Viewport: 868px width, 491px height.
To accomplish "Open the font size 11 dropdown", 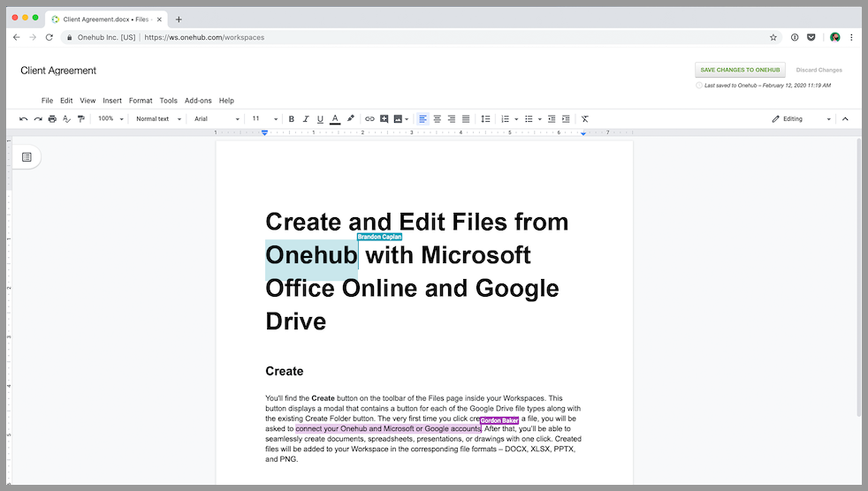I will tap(264, 119).
